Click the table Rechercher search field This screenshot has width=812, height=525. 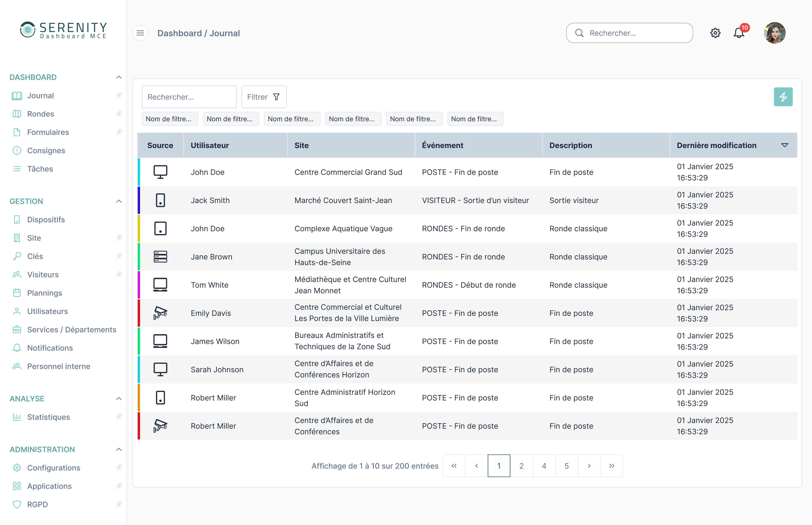coord(189,97)
